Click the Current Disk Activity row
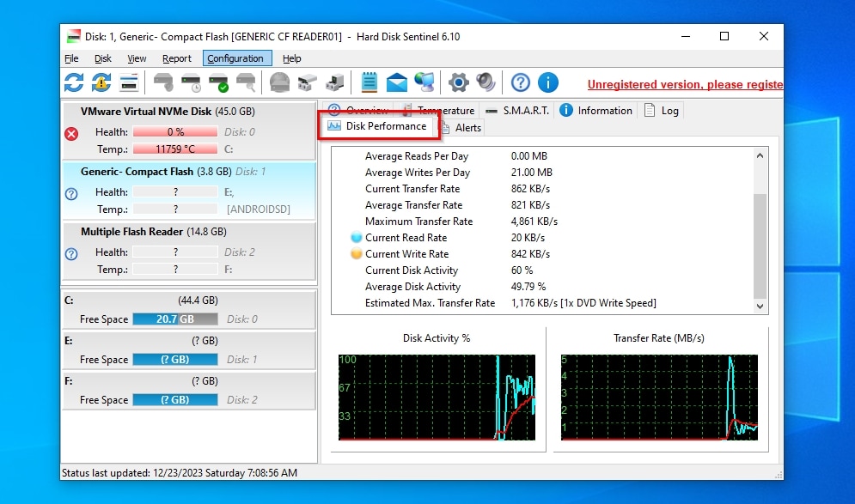The height and width of the screenshot is (504, 855). (542, 270)
